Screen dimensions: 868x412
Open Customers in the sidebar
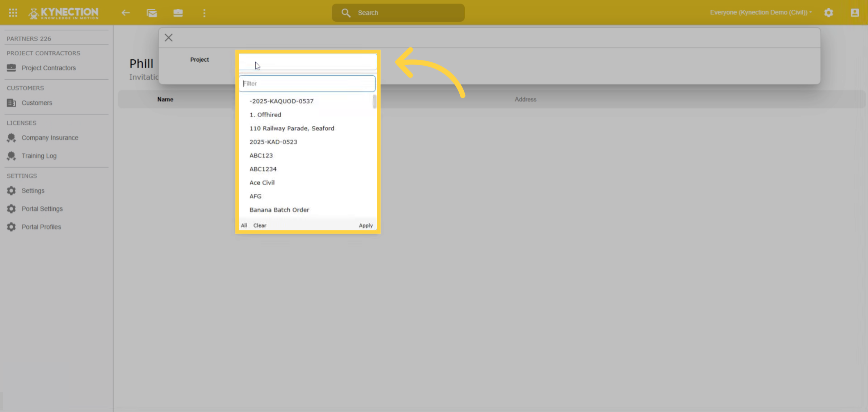37,103
